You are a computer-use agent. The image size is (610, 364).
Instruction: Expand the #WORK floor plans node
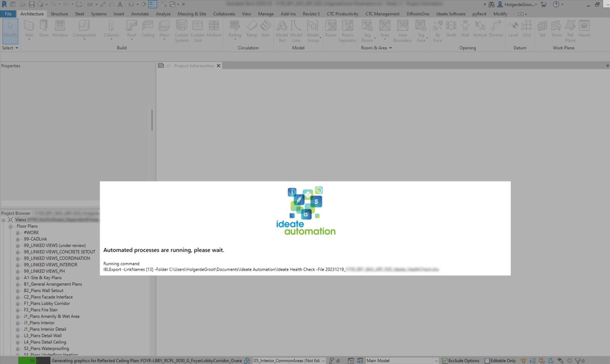pyautogui.click(x=18, y=233)
